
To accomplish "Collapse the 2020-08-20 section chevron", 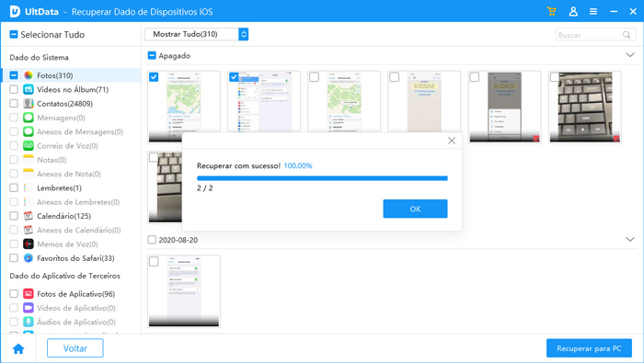I will [630, 239].
